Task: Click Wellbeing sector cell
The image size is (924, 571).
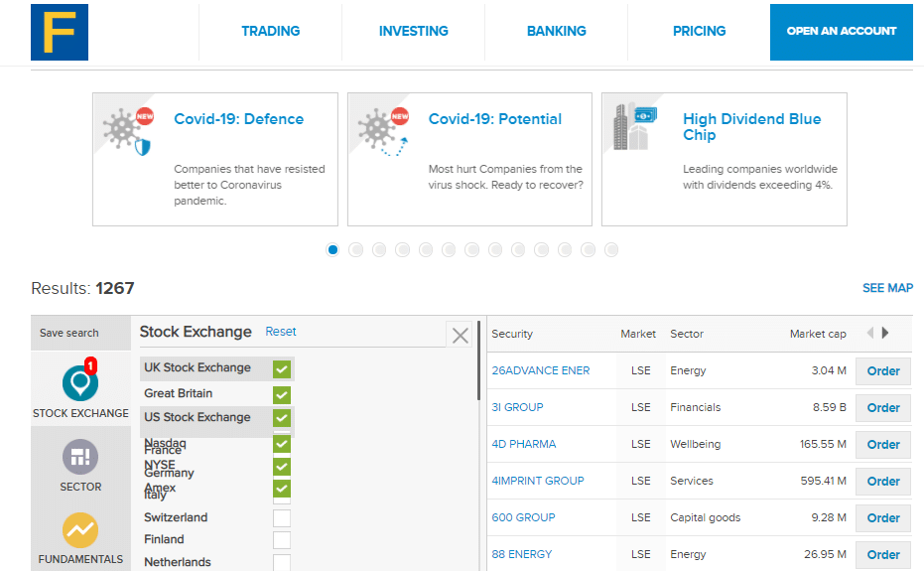Action: (695, 444)
